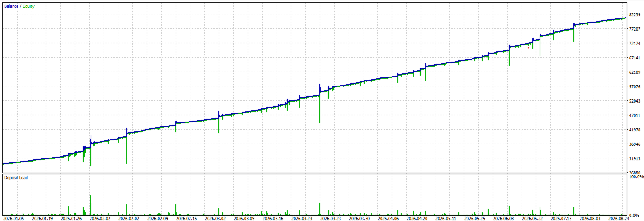Click the Balance legend label

point(11,6)
